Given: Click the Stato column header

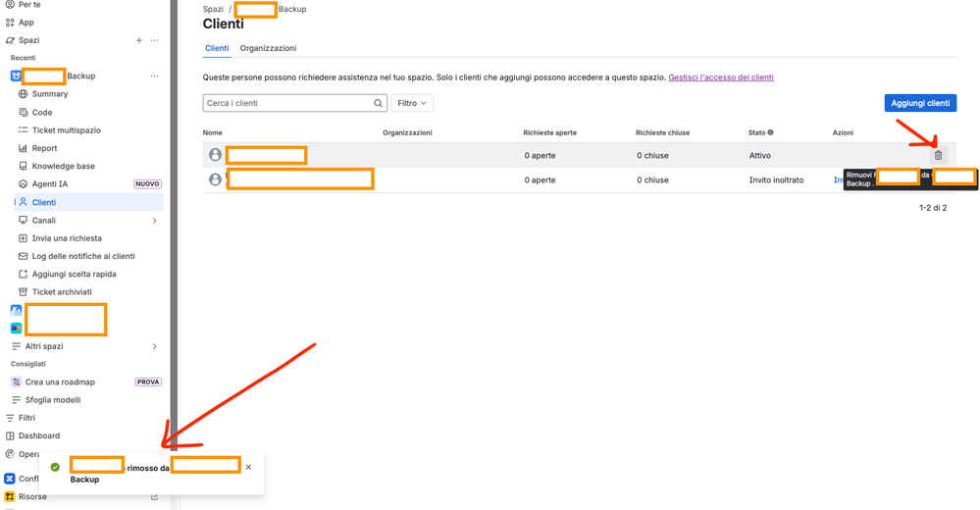Looking at the screenshot, I should pyautogui.click(x=757, y=132).
